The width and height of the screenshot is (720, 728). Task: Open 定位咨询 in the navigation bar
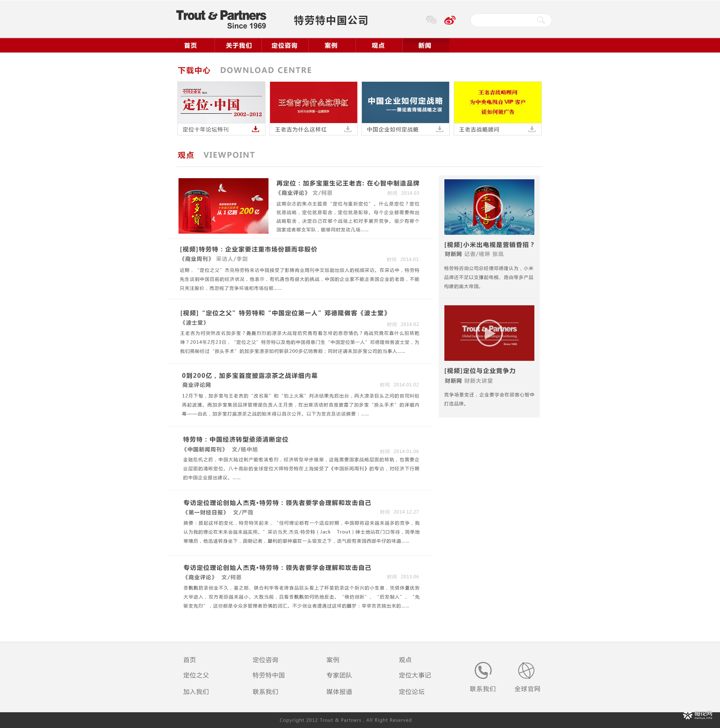pyautogui.click(x=285, y=45)
